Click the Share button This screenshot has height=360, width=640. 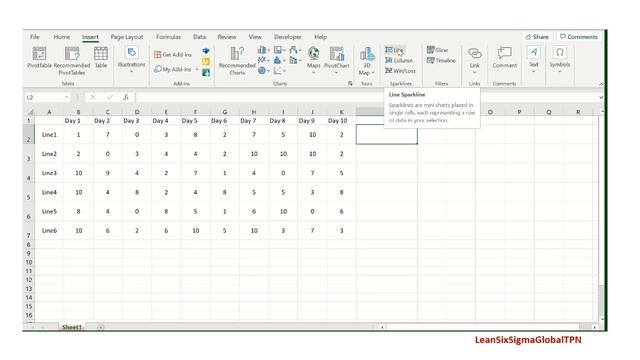537,37
